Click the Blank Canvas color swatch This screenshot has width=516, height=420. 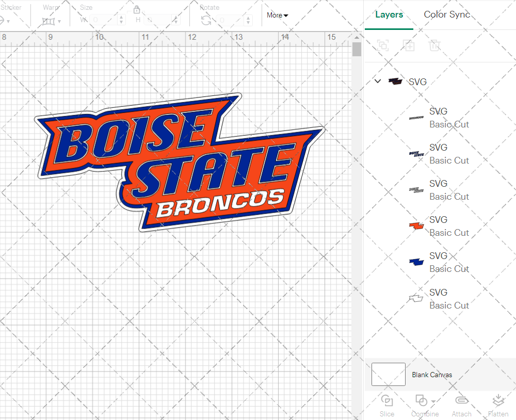388,375
